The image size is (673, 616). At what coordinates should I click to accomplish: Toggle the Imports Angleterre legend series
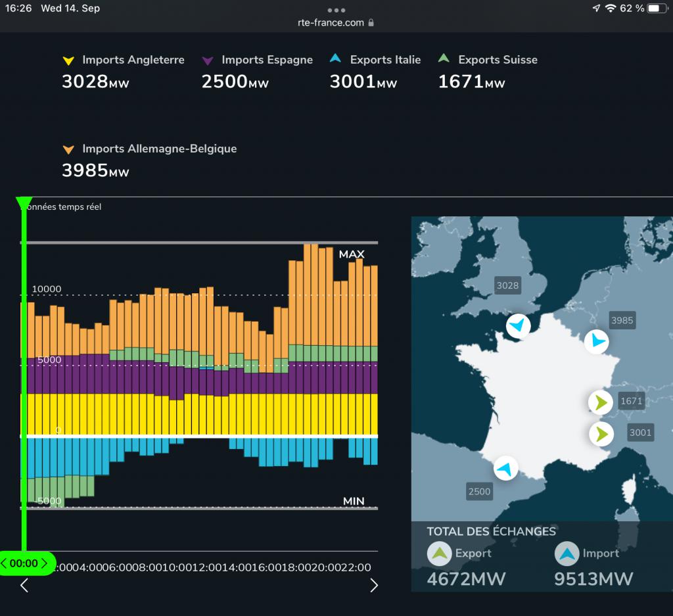point(123,60)
